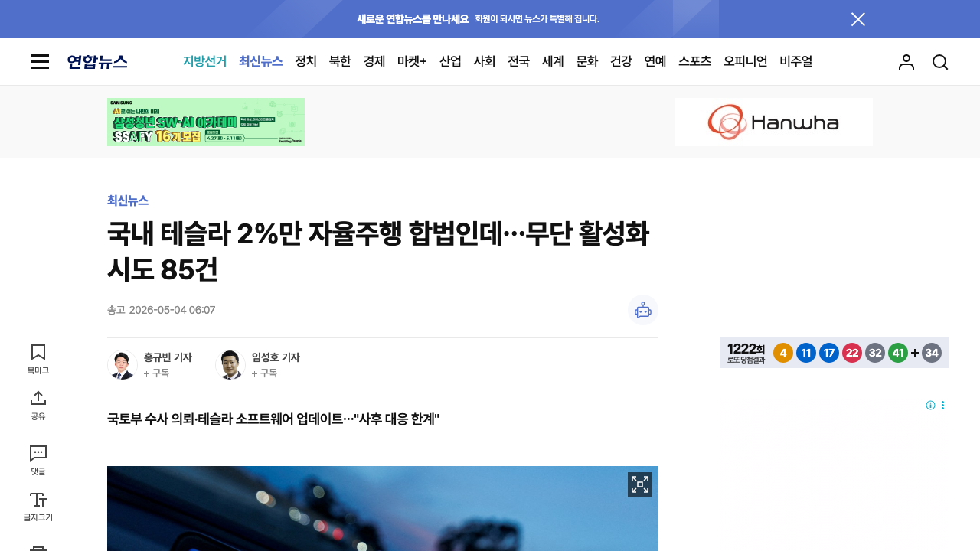Image resolution: width=980 pixels, height=551 pixels.
Task: Open the search magnifier icon
Action: pyautogui.click(x=940, y=62)
